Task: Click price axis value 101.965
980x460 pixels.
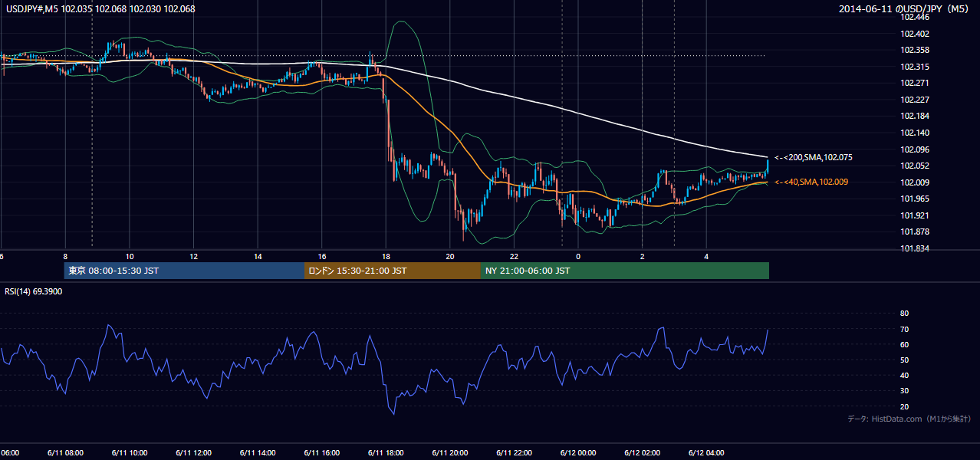Action: pos(915,199)
